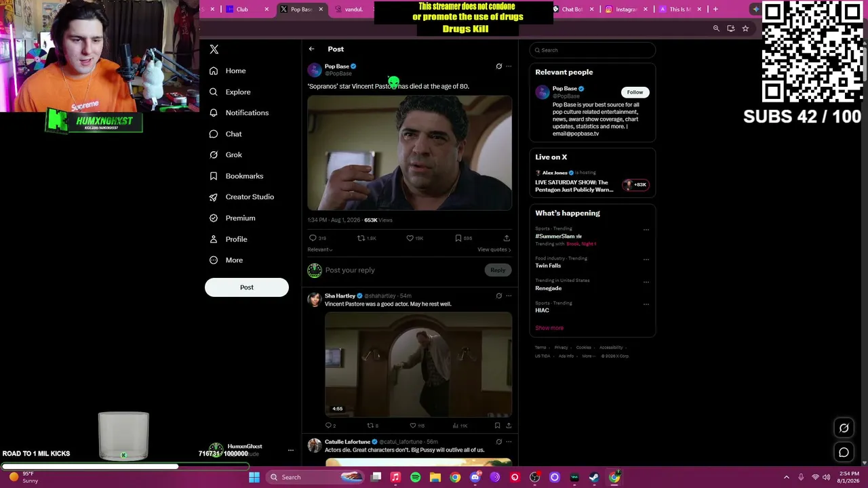This screenshot has height=488, width=868.
Task: Open Grok in the sidebar
Action: click(226, 155)
